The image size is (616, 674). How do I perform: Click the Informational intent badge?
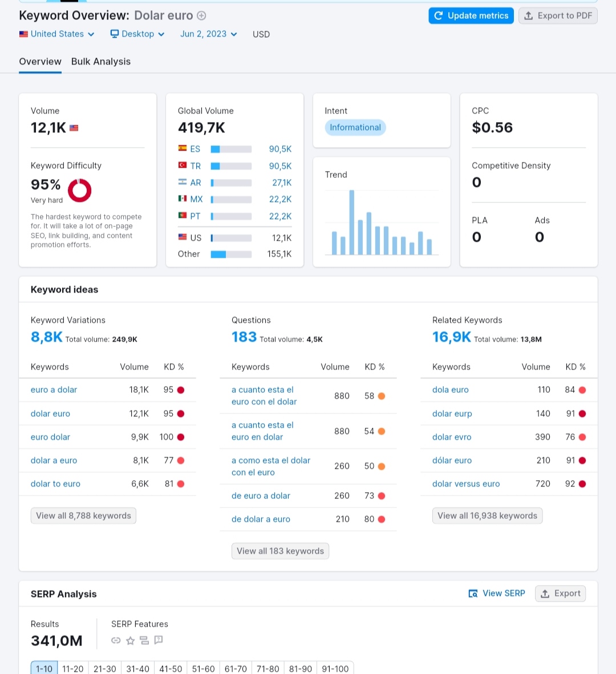coord(355,127)
